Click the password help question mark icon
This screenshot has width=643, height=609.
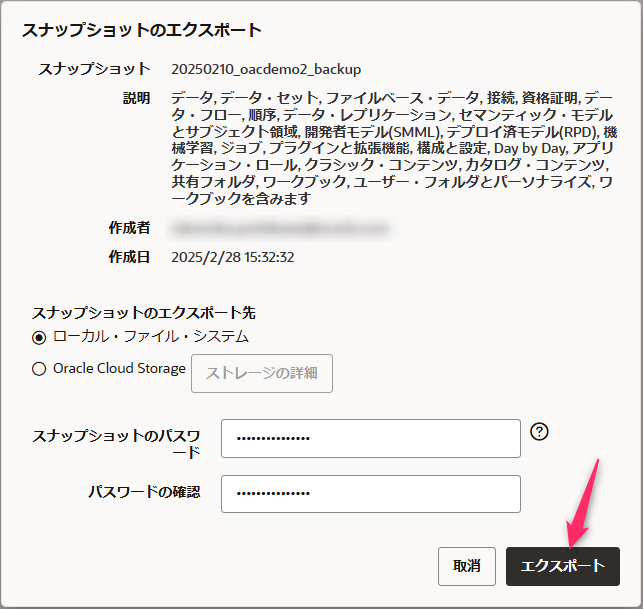pos(539,432)
